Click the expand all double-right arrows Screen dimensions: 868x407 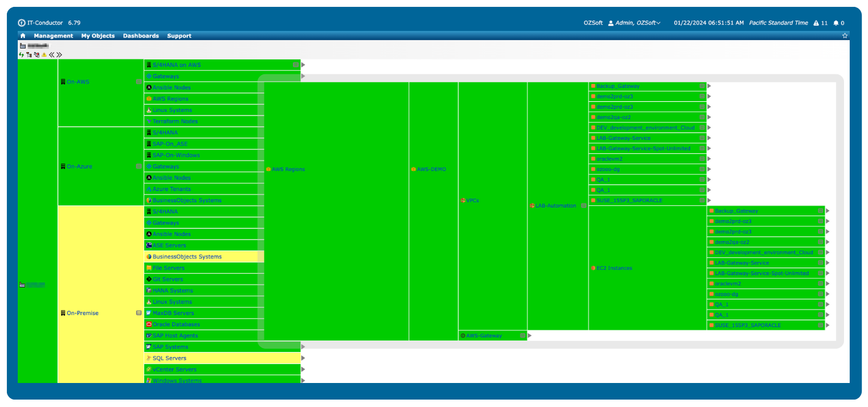click(x=59, y=55)
